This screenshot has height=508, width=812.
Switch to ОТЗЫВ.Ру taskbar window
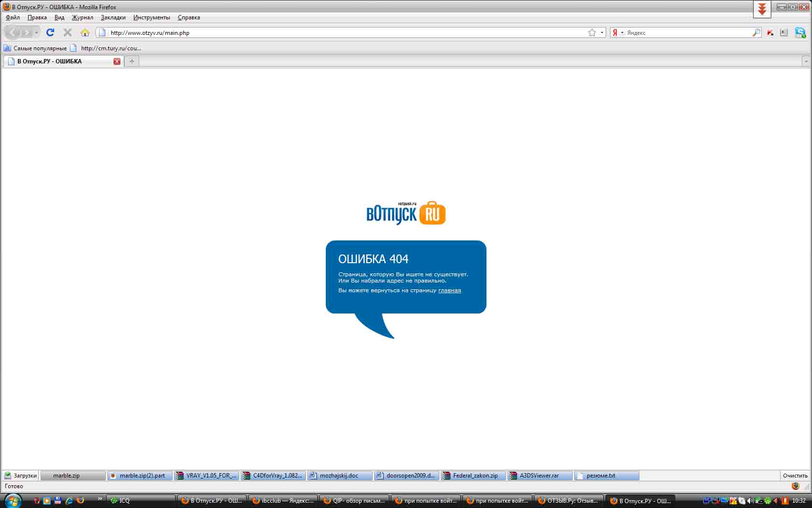[x=569, y=501]
